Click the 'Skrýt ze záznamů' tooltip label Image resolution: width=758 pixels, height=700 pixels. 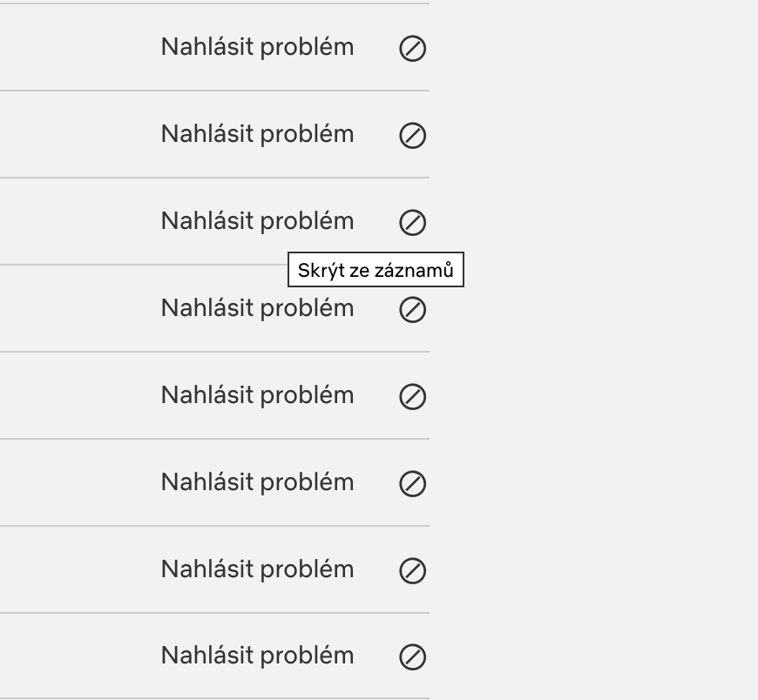click(376, 271)
